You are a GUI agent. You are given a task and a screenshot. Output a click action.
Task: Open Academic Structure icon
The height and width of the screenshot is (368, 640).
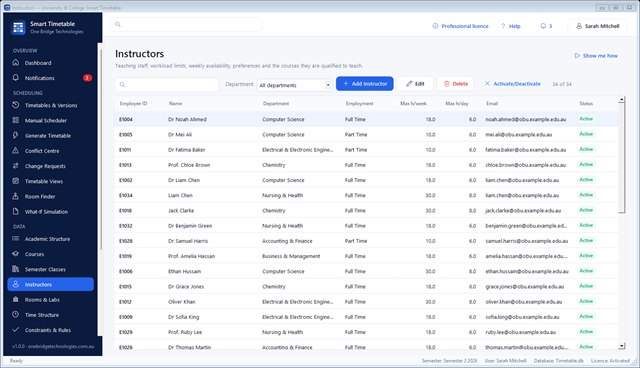16,239
